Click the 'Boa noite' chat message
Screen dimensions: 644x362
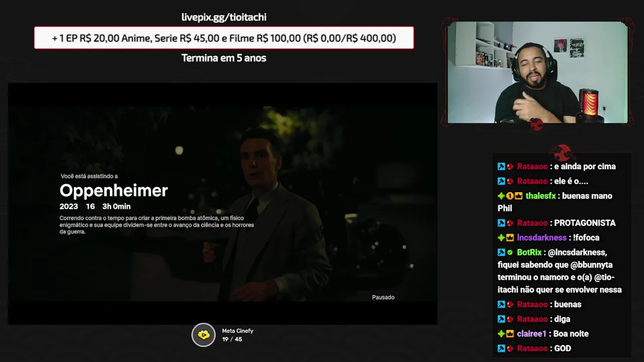pyautogui.click(x=571, y=333)
